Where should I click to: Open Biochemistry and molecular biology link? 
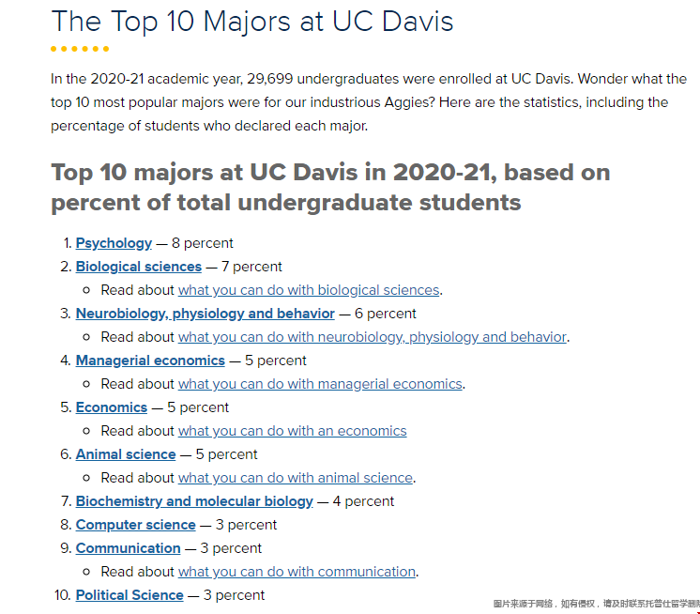point(194,501)
